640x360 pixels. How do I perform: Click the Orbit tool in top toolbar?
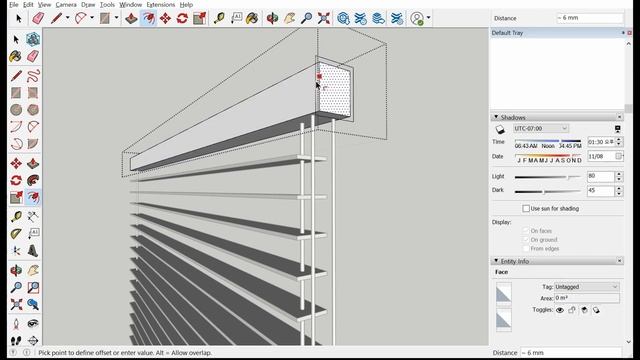point(272,18)
